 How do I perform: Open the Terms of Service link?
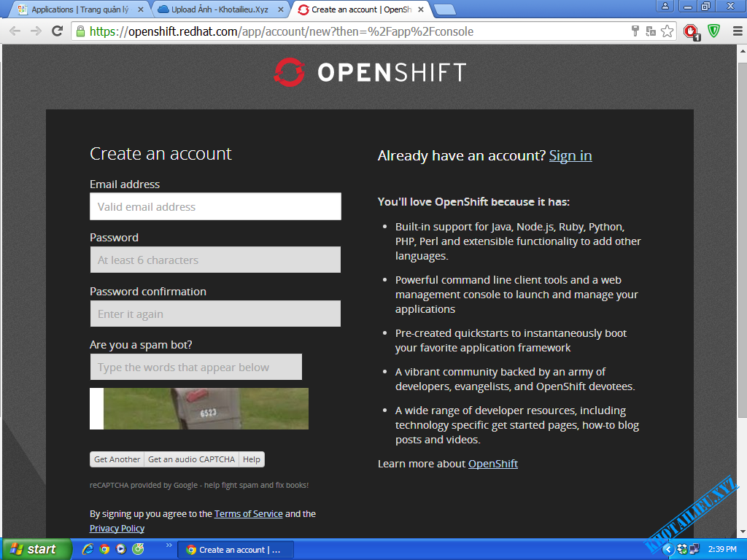click(x=248, y=513)
